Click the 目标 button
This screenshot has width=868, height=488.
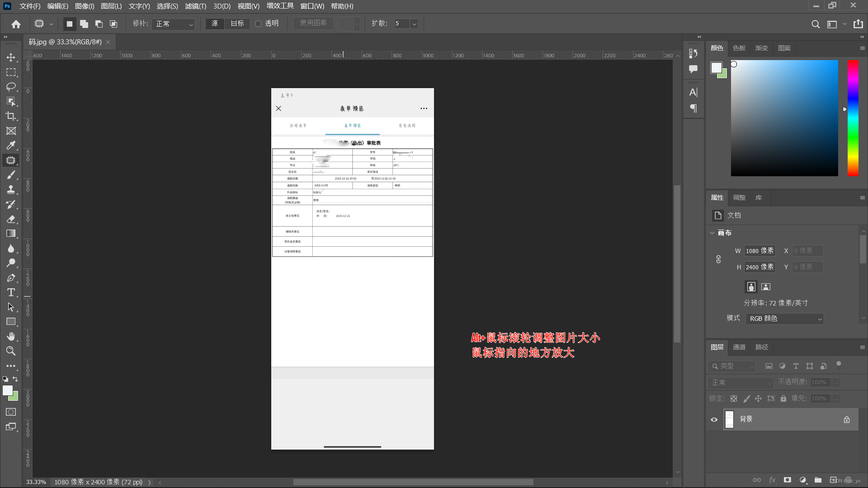tap(237, 23)
